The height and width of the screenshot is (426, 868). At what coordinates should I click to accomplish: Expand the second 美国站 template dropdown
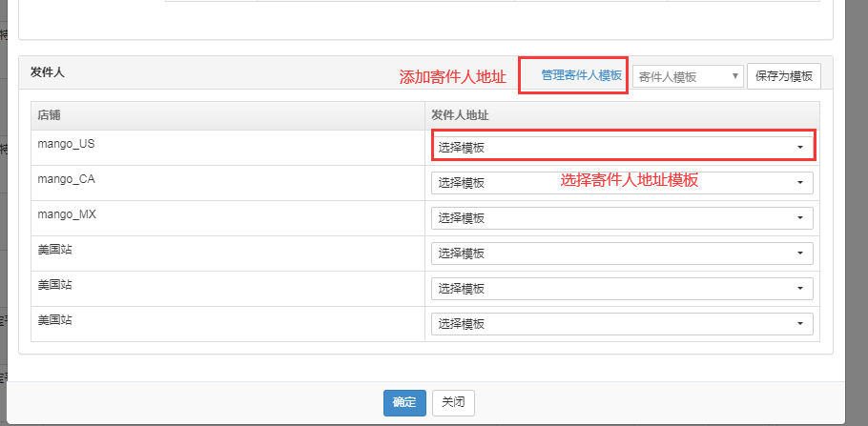(622, 288)
